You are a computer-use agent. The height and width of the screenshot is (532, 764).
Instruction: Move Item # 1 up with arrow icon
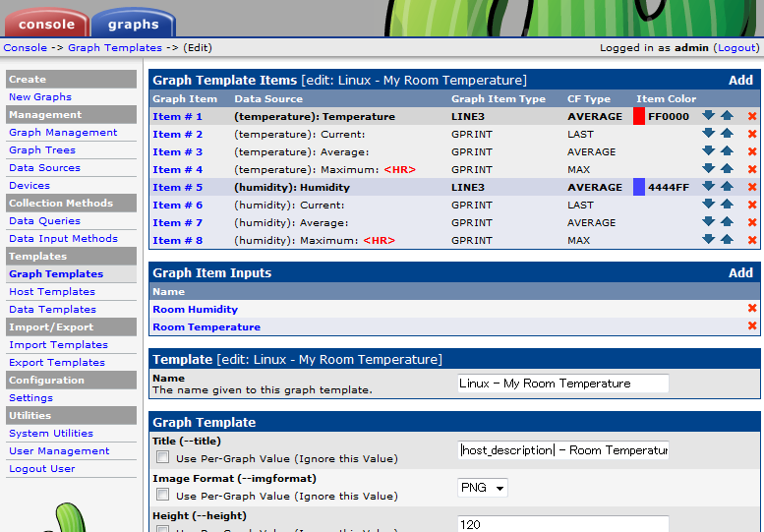click(x=727, y=115)
